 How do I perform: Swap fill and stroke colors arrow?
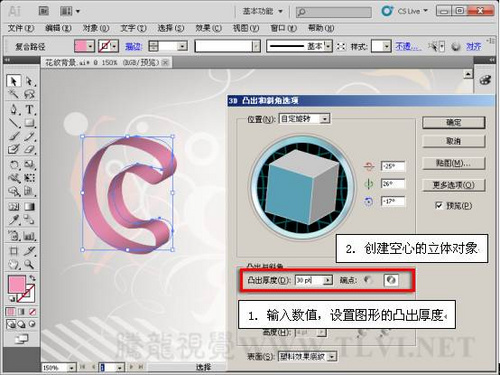coord(32,277)
